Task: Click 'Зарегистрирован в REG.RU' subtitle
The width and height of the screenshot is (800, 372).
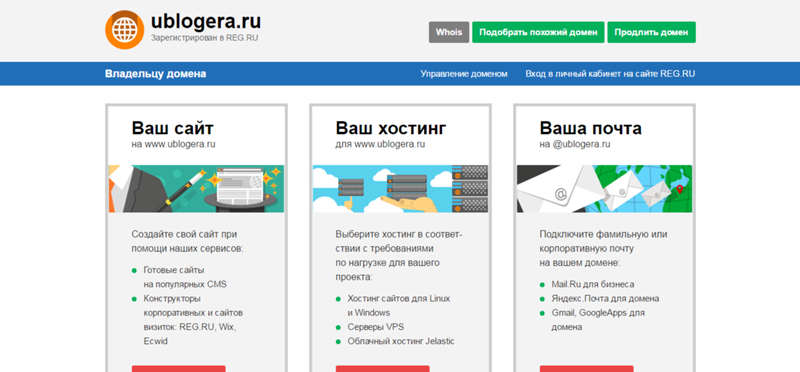Action: (205, 38)
